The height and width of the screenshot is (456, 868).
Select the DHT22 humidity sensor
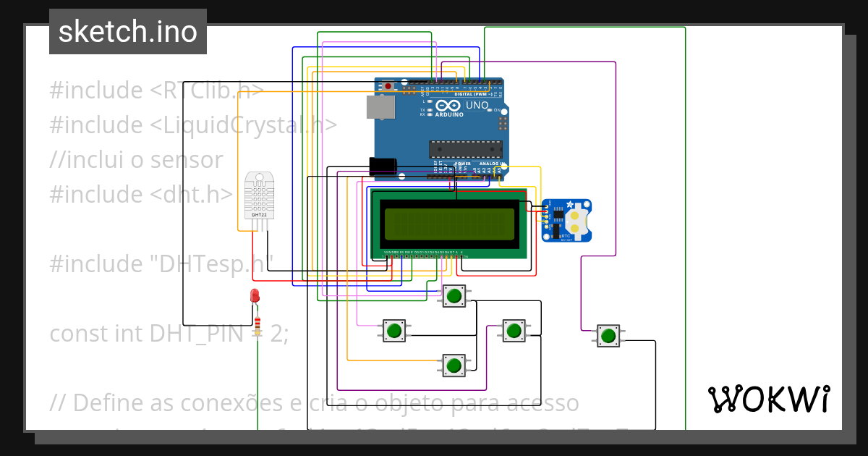[x=259, y=199]
